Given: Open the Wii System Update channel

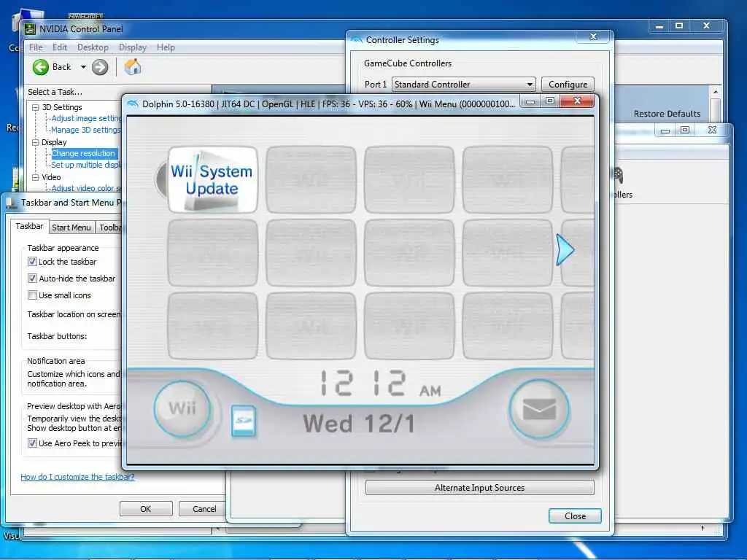Looking at the screenshot, I should coord(212,179).
